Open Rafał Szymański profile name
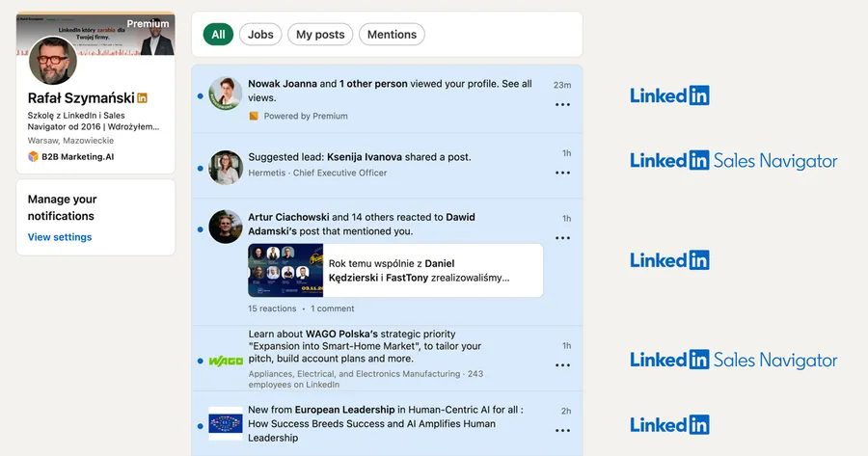 (81, 98)
